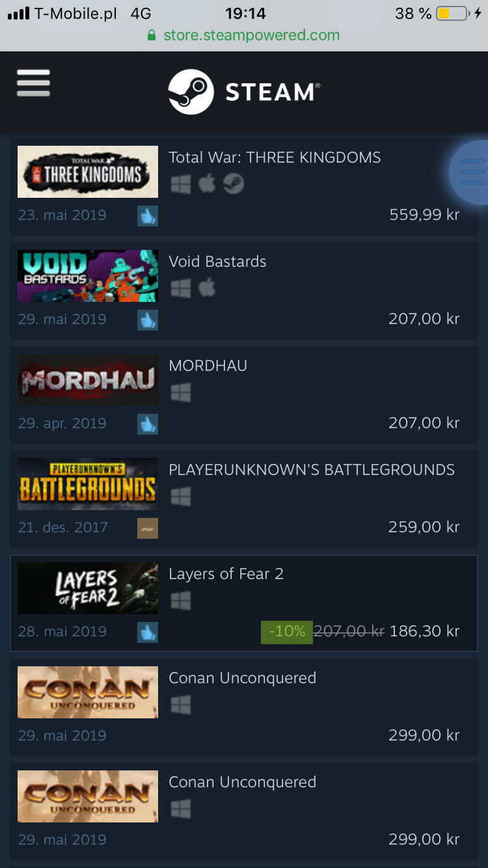Tap the floating blue list button
The height and width of the screenshot is (868, 488).
[x=470, y=172]
